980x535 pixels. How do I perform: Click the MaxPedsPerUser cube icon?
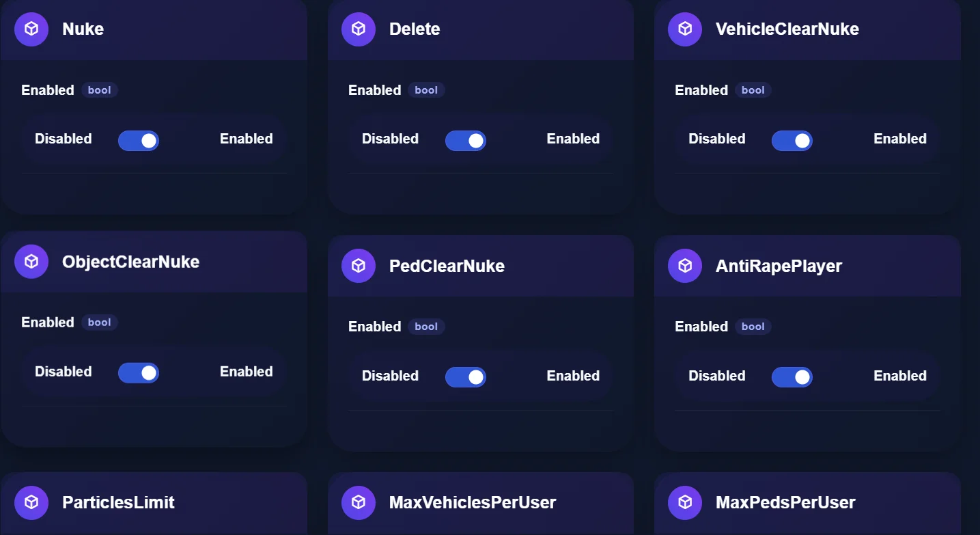(685, 503)
